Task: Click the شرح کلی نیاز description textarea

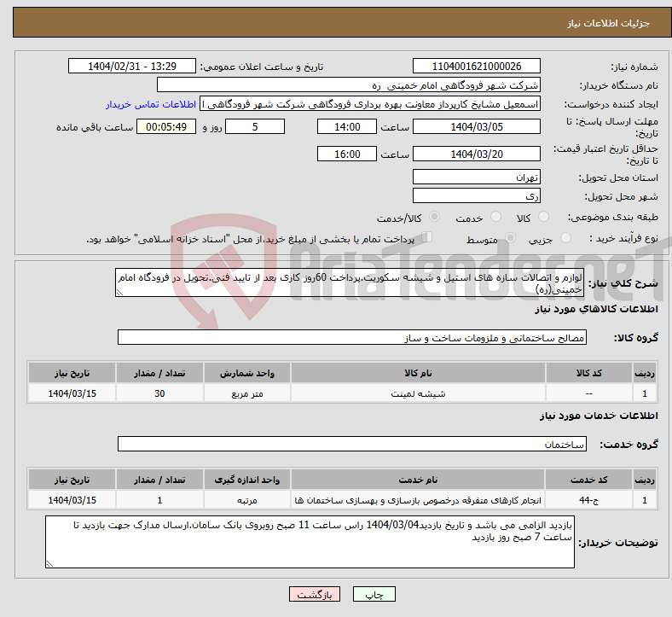Action: (350, 282)
